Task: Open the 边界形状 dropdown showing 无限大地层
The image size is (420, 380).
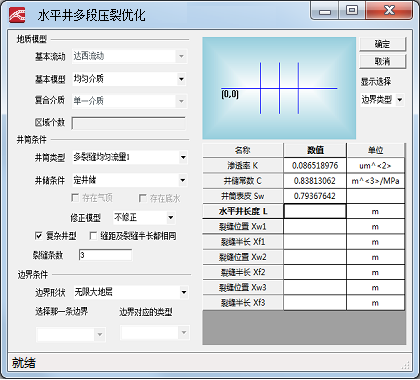Action: coord(131,292)
